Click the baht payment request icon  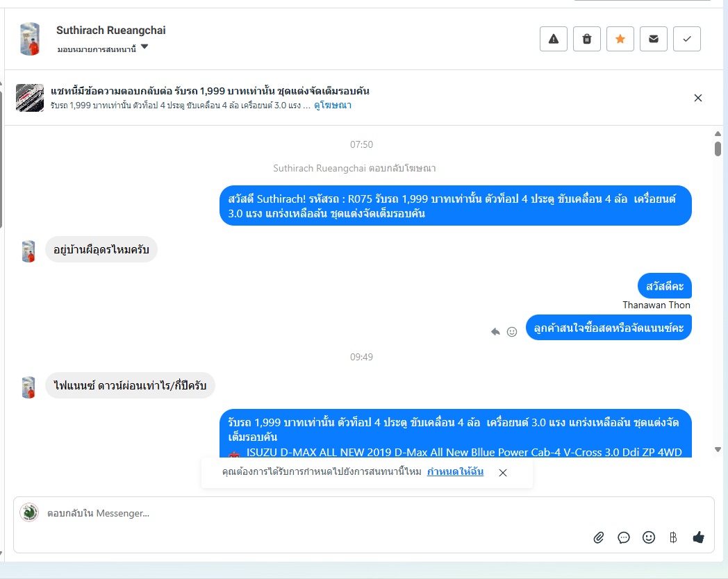pos(673,538)
